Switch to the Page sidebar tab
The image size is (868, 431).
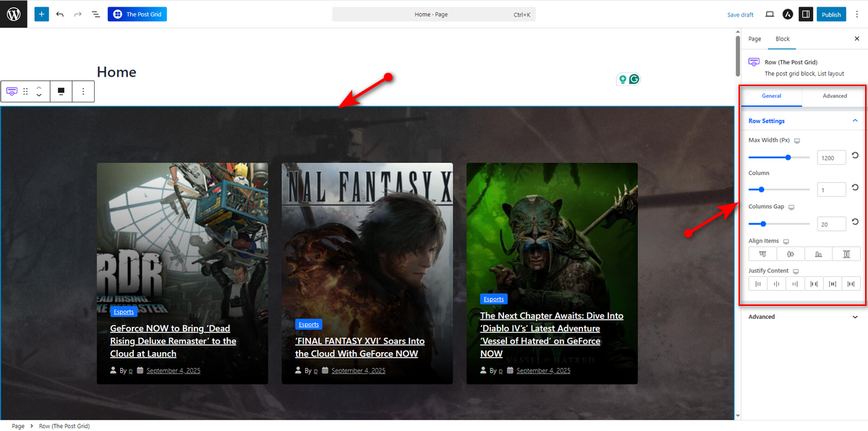coord(754,39)
